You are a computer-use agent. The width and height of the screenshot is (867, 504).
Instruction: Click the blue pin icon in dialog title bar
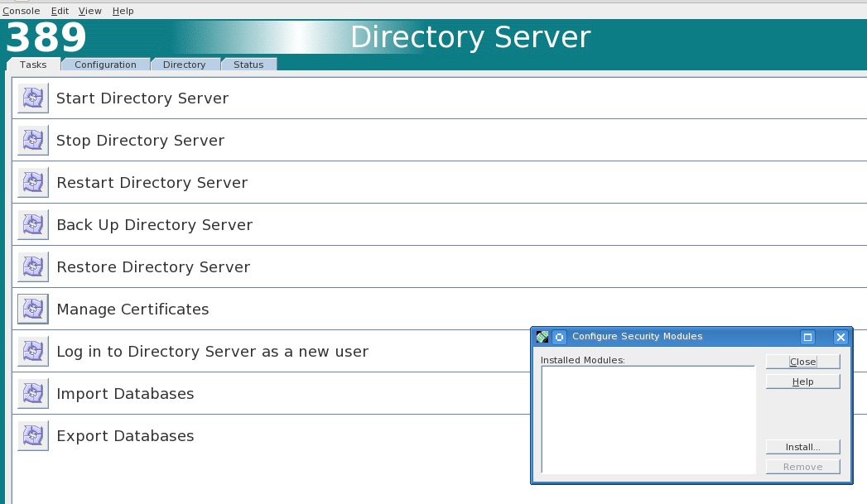(559, 337)
